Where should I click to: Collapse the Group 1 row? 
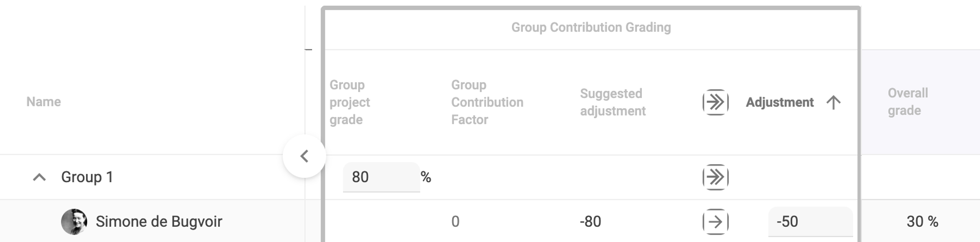39,177
